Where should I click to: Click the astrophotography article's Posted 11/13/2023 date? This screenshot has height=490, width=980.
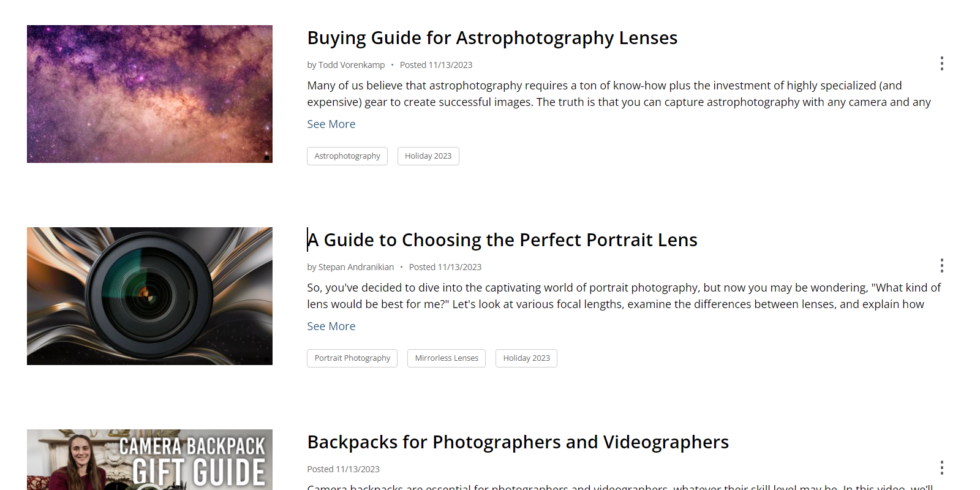pyautogui.click(x=436, y=65)
